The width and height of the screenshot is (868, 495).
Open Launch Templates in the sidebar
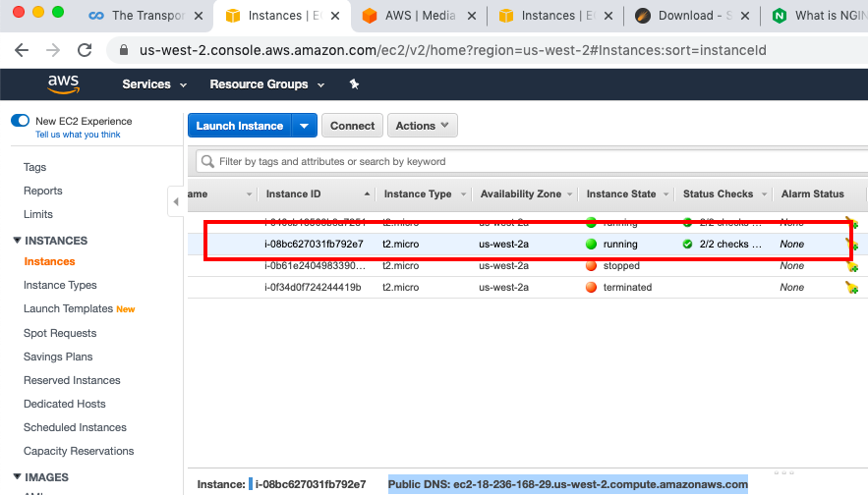coord(68,308)
